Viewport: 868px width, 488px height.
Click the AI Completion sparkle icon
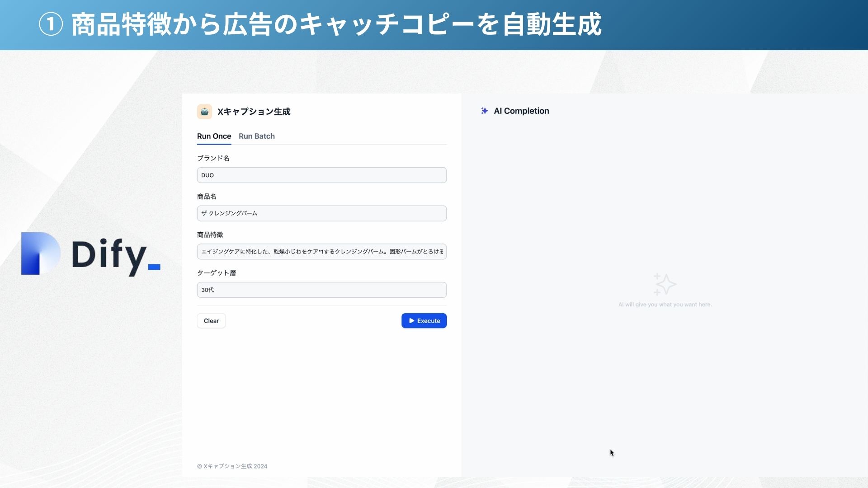(484, 111)
